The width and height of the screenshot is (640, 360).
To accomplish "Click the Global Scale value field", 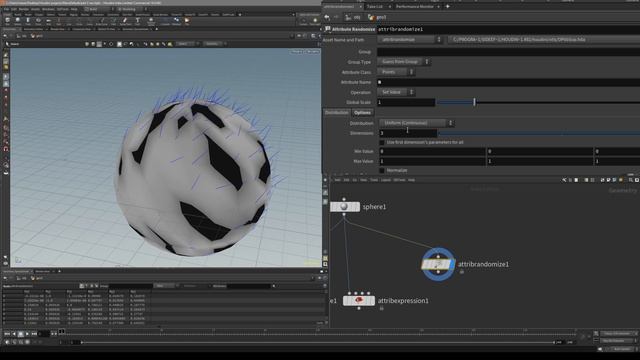I will pyautogui.click(x=406, y=102).
